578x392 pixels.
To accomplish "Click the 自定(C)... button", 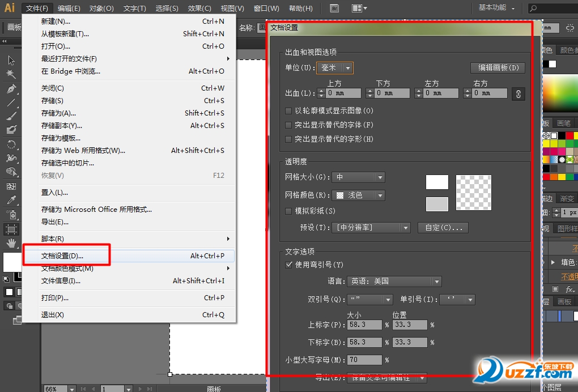I will (443, 228).
